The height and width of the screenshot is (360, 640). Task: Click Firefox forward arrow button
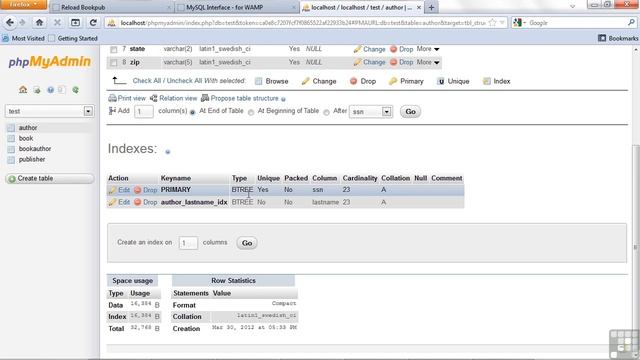(22, 23)
